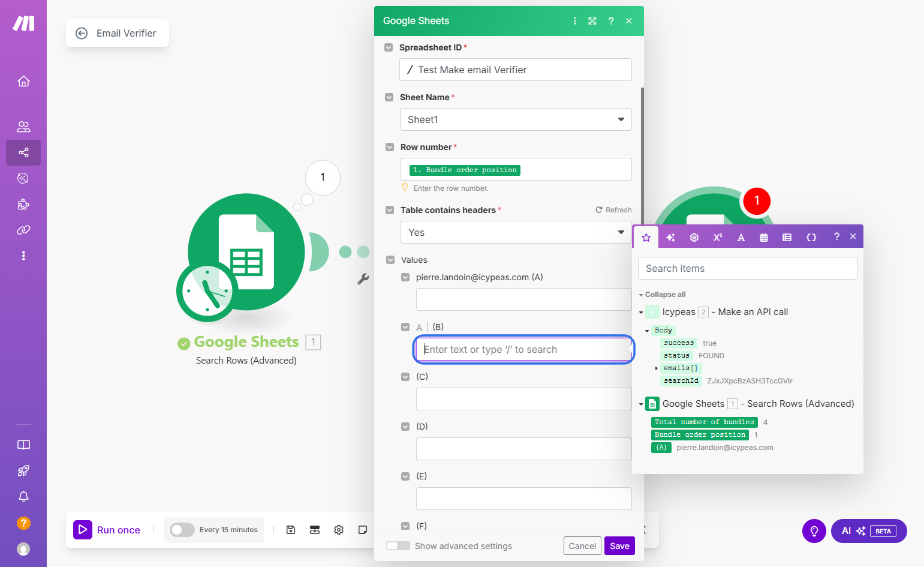
Task: Open Connections puzzle icon in sidebar
Action: [23, 205]
